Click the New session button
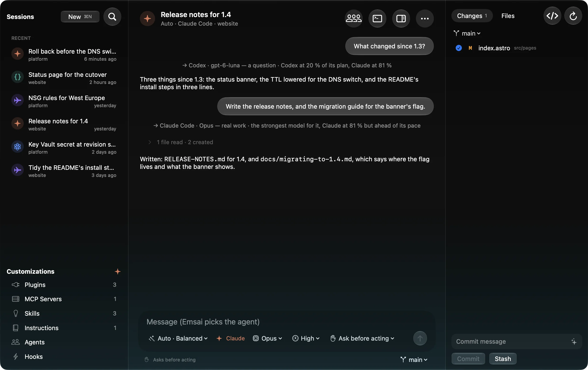The width and height of the screenshot is (588, 370). [x=80, y=17]
